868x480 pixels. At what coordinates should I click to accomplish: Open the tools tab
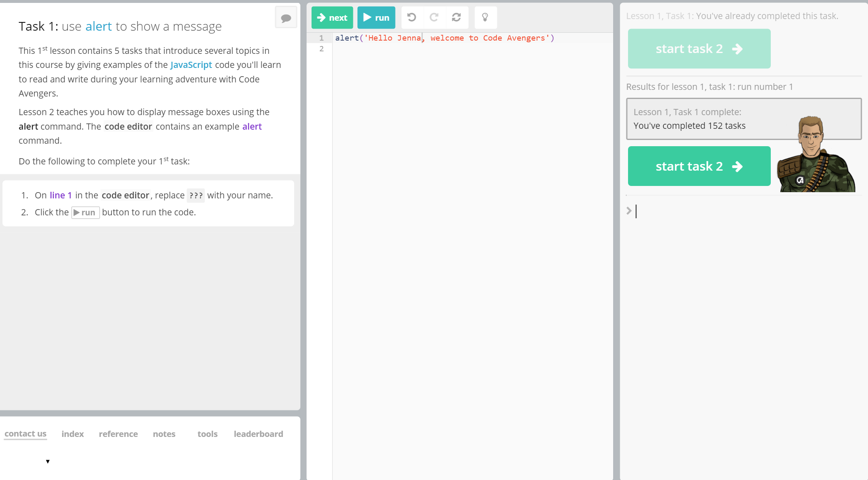click(207, 434)
